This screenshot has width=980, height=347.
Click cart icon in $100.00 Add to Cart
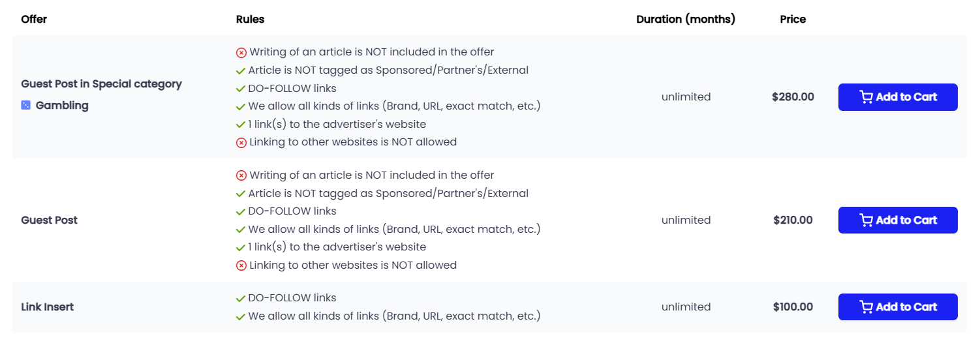coord(866,307)
